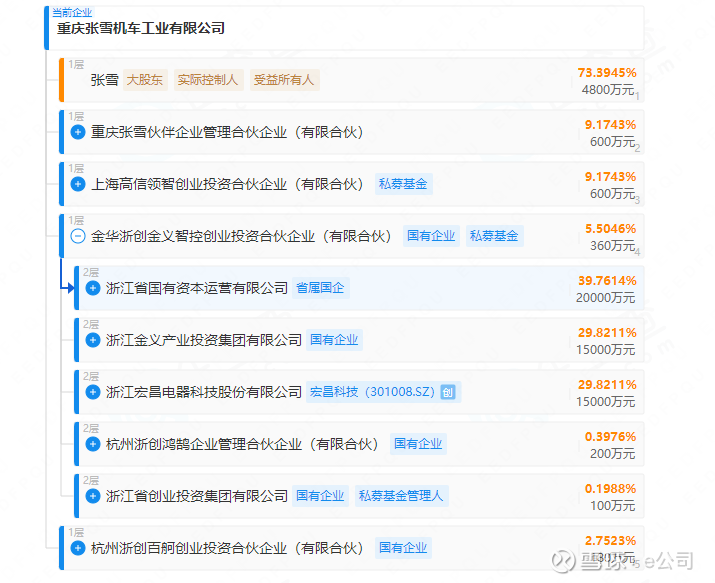This screenshot has width=715, height=583.
Task: Open 浙江省创业投资集团有限公司 link
Action: (x=197, y=496)
